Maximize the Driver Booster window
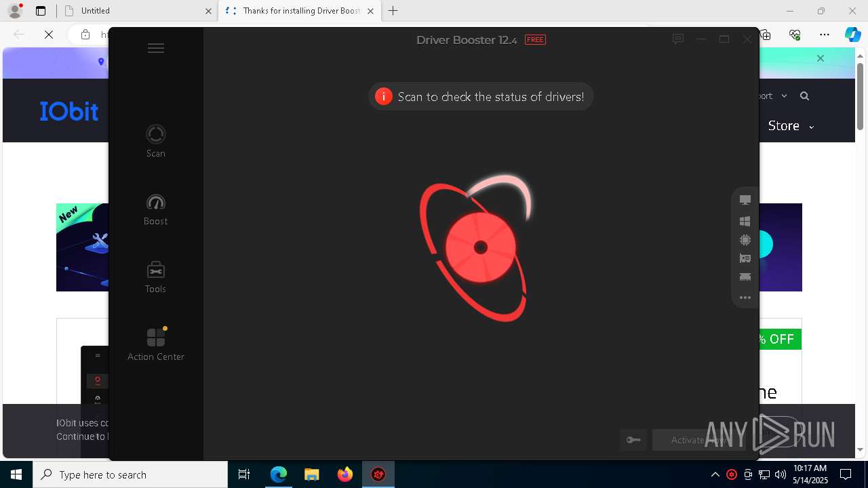This screenshot has height=488, width=868. [x=724, y=39]
